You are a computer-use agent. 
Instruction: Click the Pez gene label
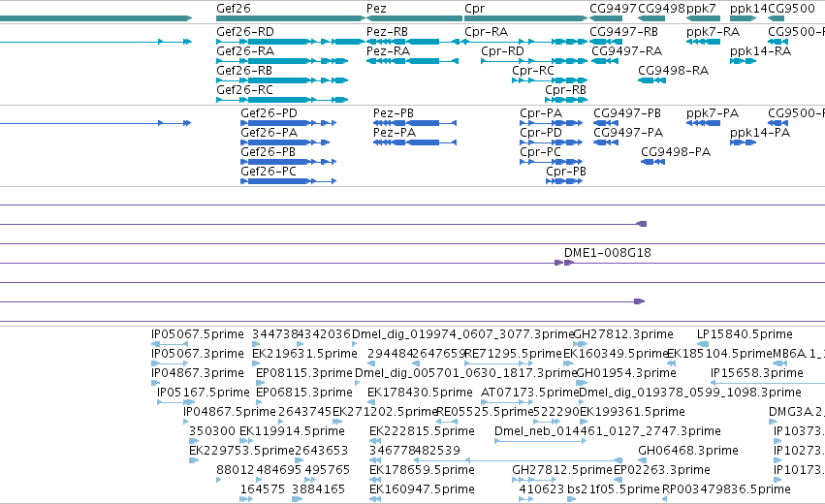click(x=376, y=9)
